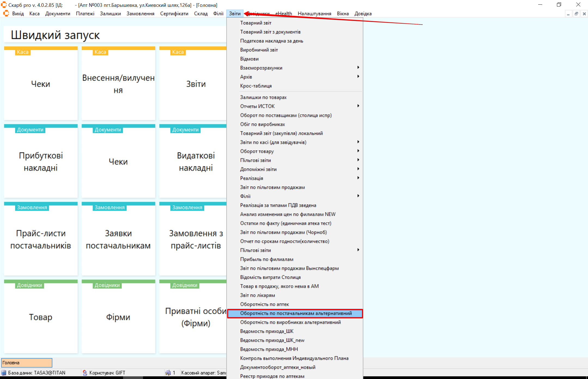Viewport: 588px width, 379px height.
Task: Click the inner window minimize icon
Action: 568,14
